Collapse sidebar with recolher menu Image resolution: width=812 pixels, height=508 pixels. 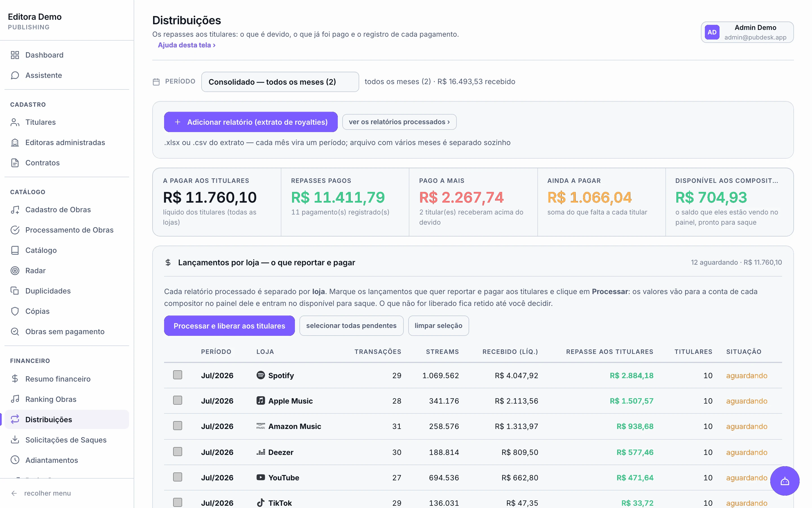[41, 493]
